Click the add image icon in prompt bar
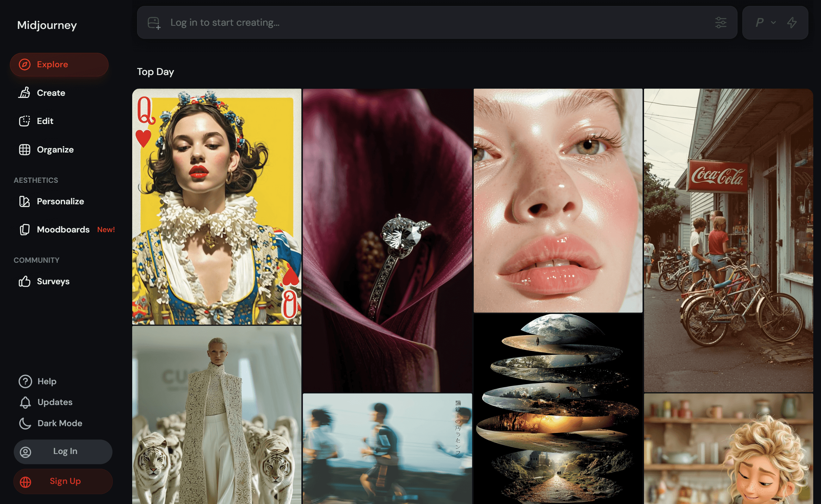821x504 pixels. click(x=154, y=23)
